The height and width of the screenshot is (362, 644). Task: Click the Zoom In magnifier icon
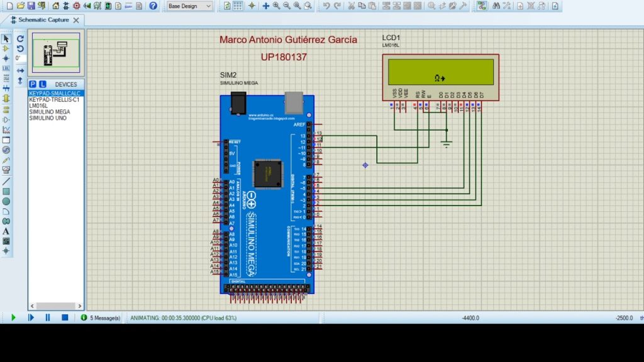coord(276,6)
